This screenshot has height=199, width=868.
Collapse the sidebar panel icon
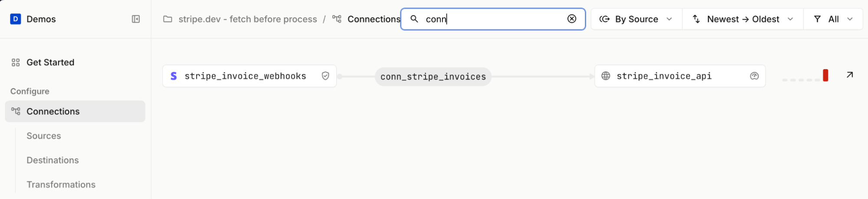coord(136,19)
